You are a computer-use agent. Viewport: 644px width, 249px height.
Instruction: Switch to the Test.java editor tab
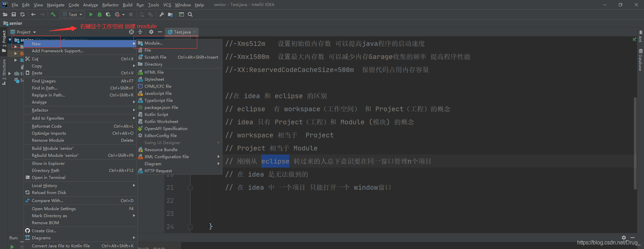click(181, 32)
